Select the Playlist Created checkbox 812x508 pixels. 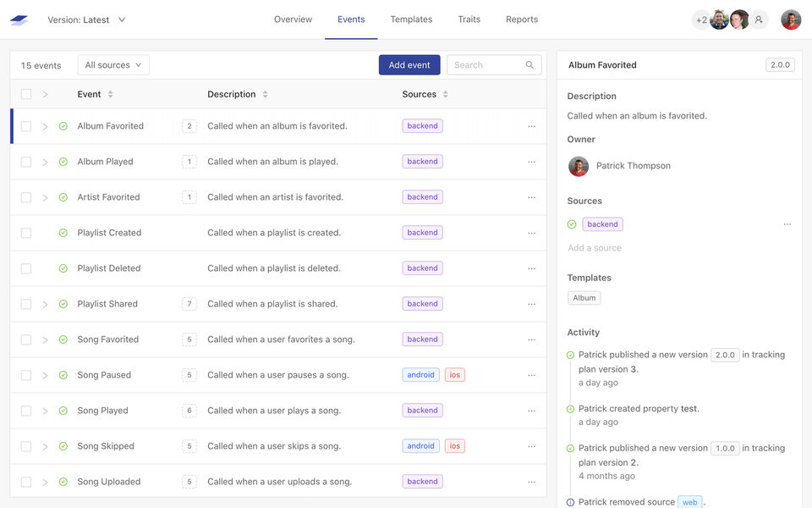[26, 233]
